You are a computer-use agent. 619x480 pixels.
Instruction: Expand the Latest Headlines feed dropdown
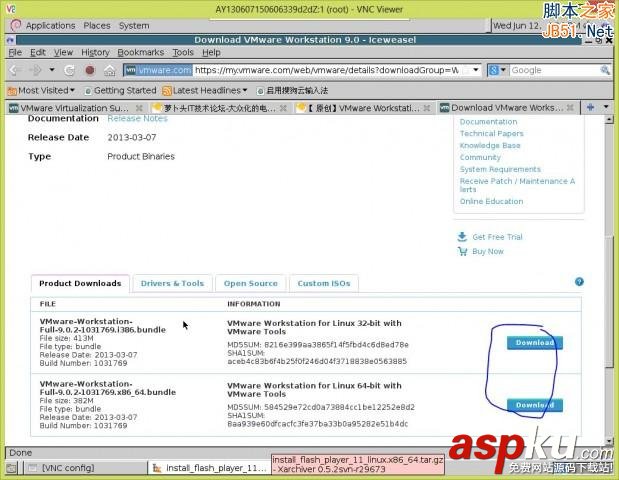click(x=205, y=91)
